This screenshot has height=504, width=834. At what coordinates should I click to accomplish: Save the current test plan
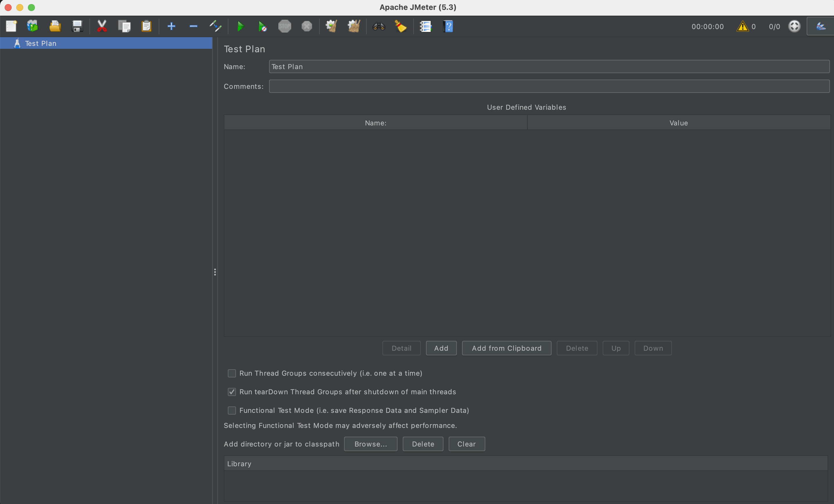[77, 26]
